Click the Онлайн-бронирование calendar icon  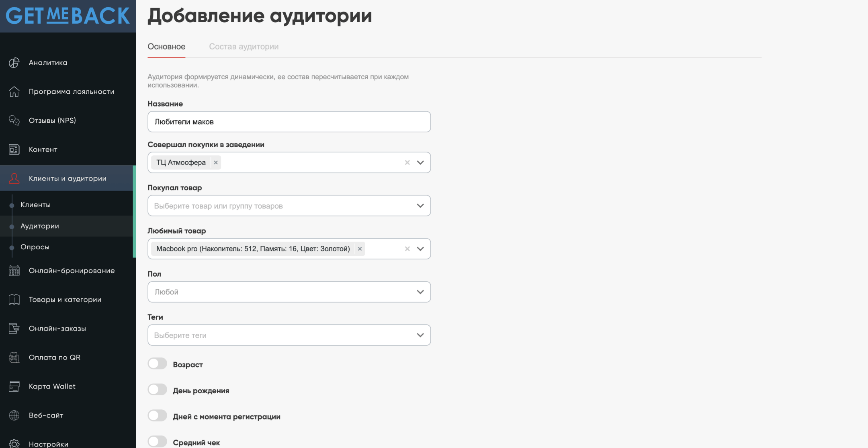(x=14, y=271)
